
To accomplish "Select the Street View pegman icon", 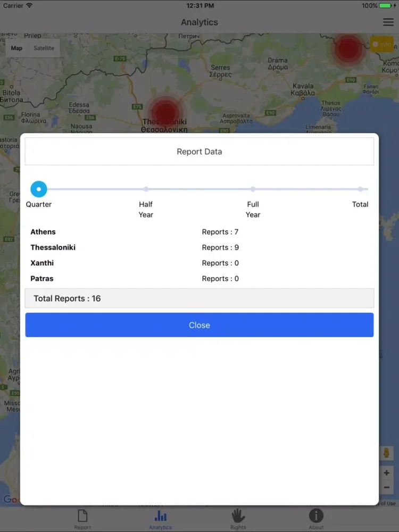I will tap(386, 453).
